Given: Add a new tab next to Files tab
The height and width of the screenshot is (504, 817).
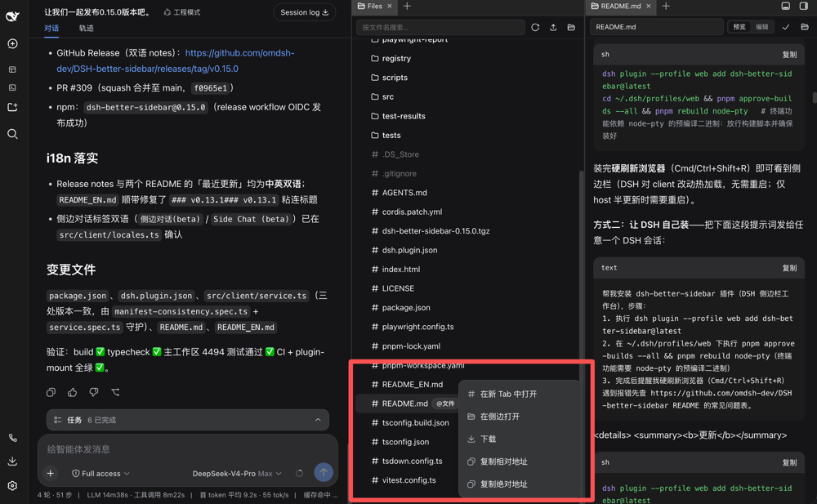Looking at the screenshot, I should click(x=407, y=7).
